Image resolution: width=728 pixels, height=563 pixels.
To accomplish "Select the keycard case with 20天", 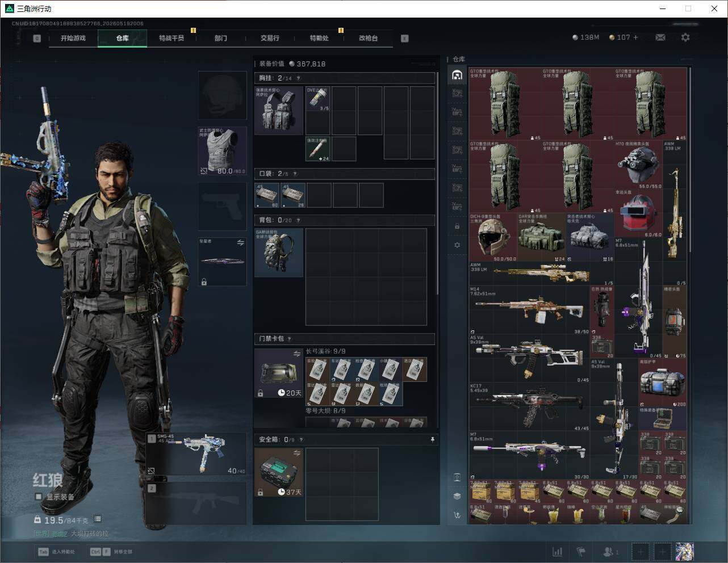I will point(279,373).
